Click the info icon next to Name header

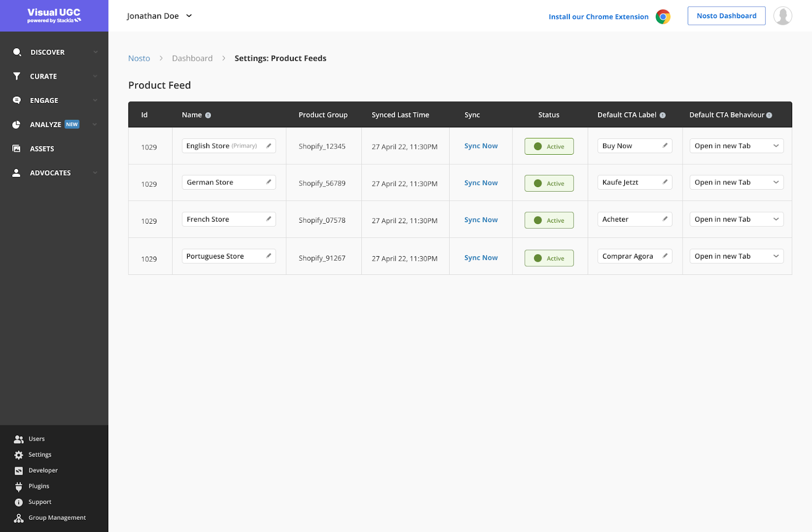click(x=208, y=115)
